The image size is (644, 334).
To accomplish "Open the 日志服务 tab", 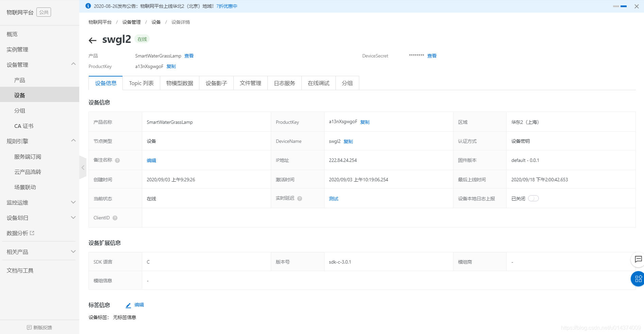I will [x=284, y=83].
